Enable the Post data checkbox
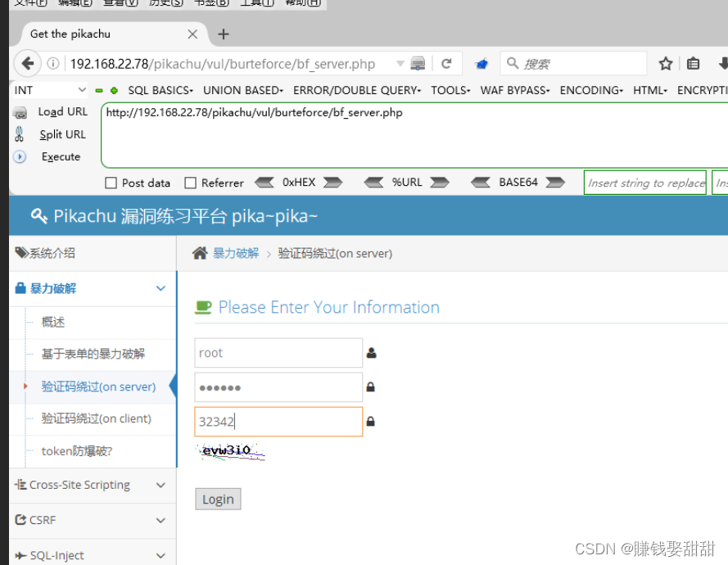 tap(111, 183)
